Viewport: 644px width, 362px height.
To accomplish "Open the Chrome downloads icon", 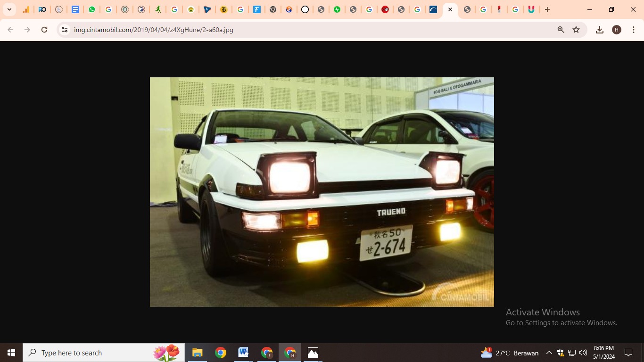I will (x=600, y=30).
